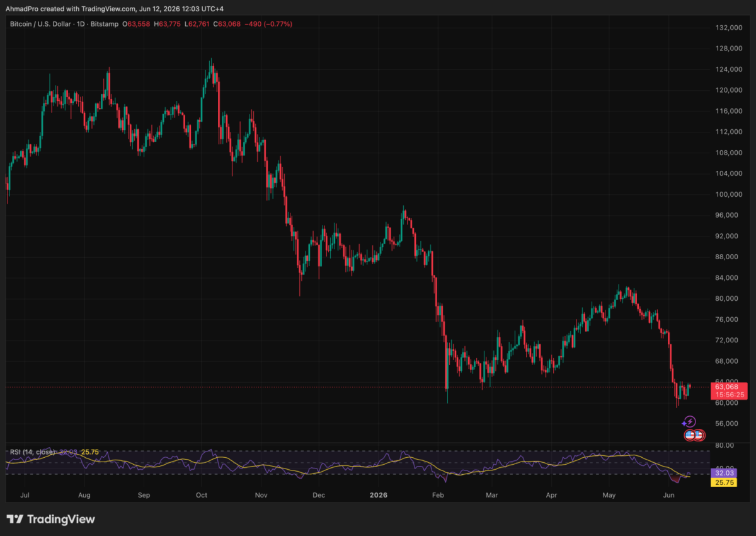The height and width of the screenshot is (536, 756).
Task: Click the 96,000 price axis label
Action: click(x=726, y=215)
